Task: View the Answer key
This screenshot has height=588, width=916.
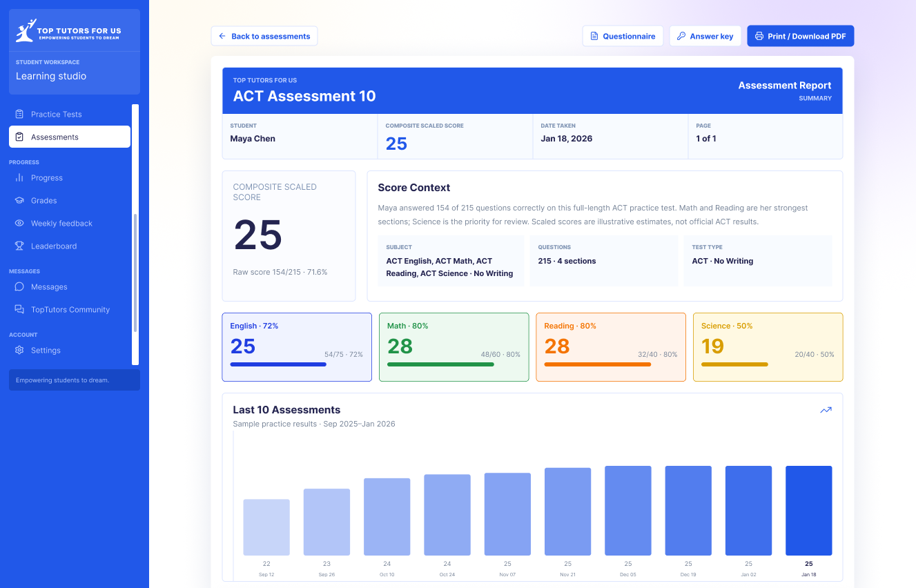Action: pyautogui.click(x=705, y=36)
